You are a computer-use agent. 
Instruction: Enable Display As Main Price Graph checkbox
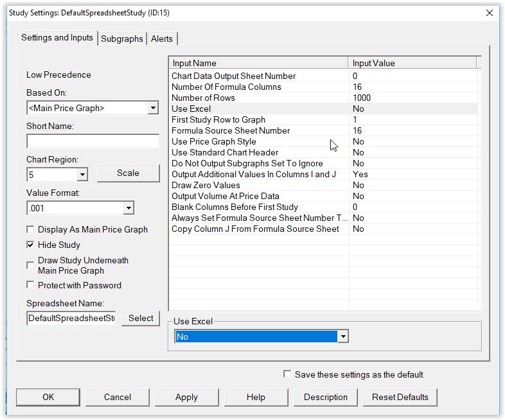[x=30, y=229]
